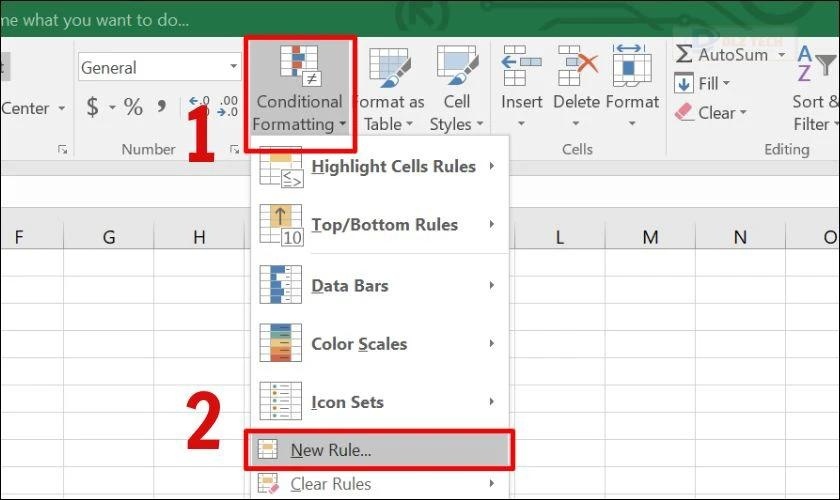Apply Percent Style formatting
The width and height of the screenshot is (840, 500).
133,107
